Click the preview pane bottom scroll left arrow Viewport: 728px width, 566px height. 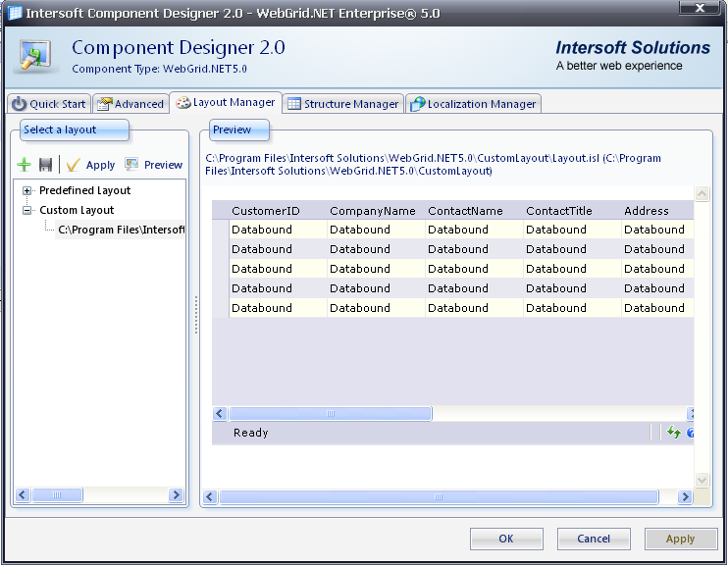tap(210, 496)
